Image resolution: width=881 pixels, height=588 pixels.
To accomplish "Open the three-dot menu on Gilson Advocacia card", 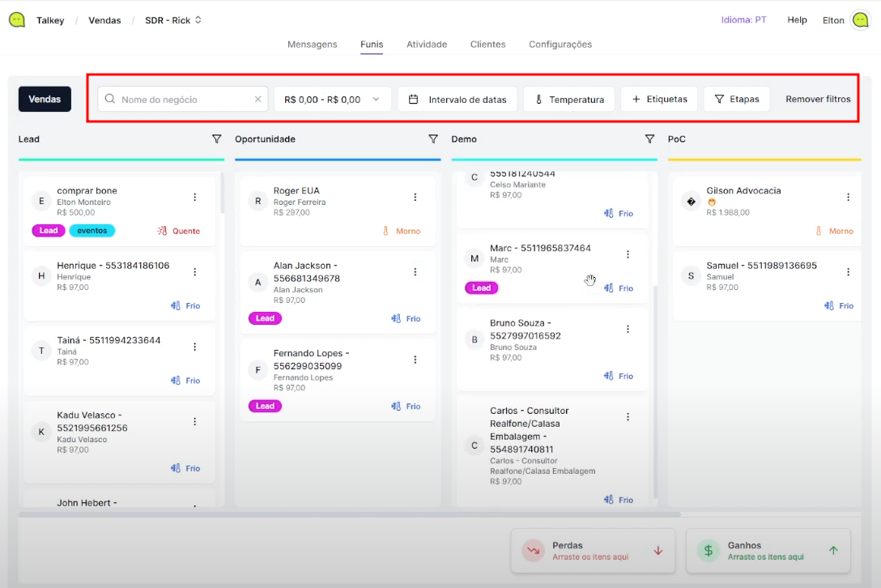I will tap(848, 197).
